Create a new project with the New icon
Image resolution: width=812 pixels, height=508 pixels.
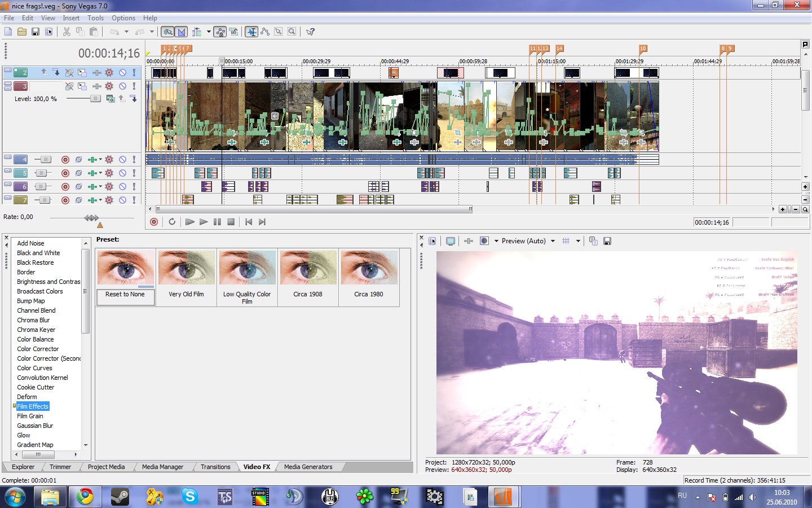(8, 32)
